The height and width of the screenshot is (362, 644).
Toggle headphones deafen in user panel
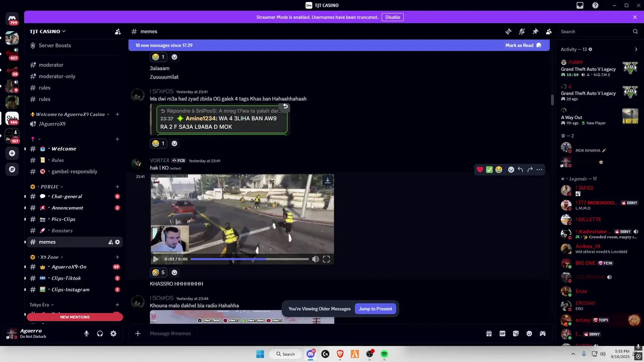click(x=100, y=333)
